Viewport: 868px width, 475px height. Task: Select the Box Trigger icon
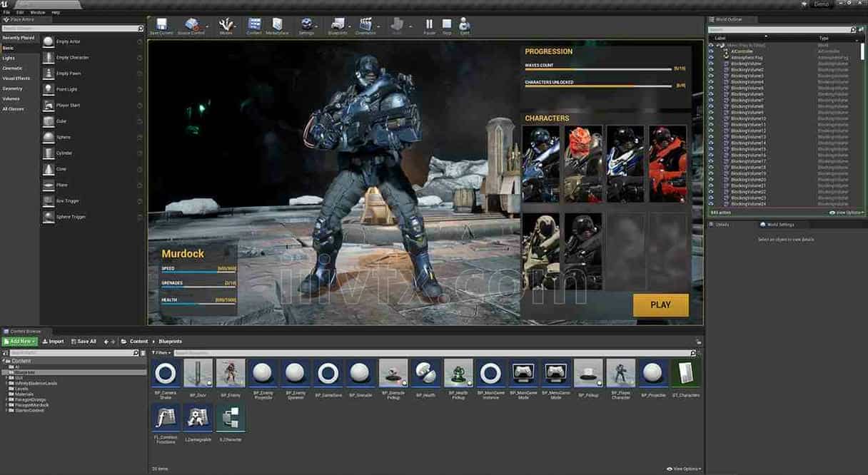[x=49, y=200]
